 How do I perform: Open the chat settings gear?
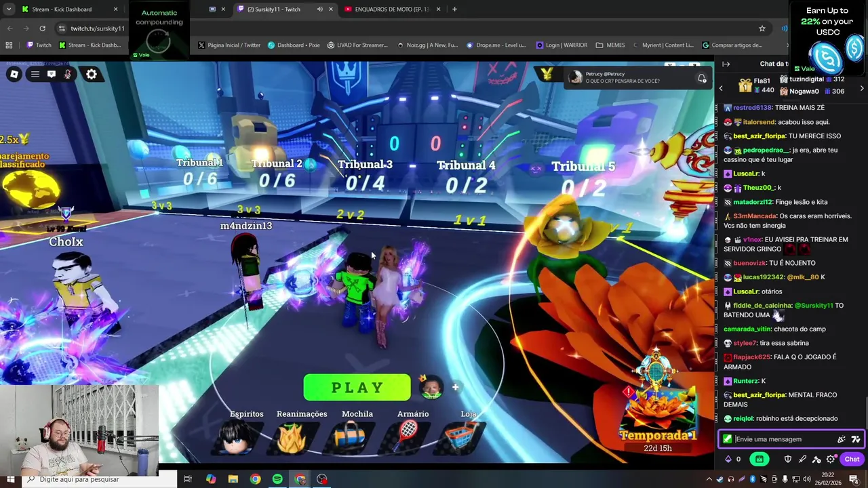click(x=831, y=459)
